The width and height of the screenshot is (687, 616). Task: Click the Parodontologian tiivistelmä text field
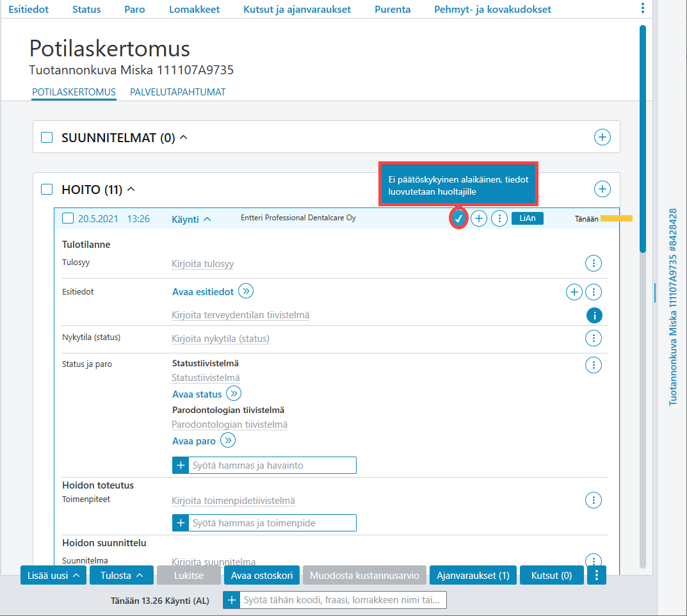[230, 425]
